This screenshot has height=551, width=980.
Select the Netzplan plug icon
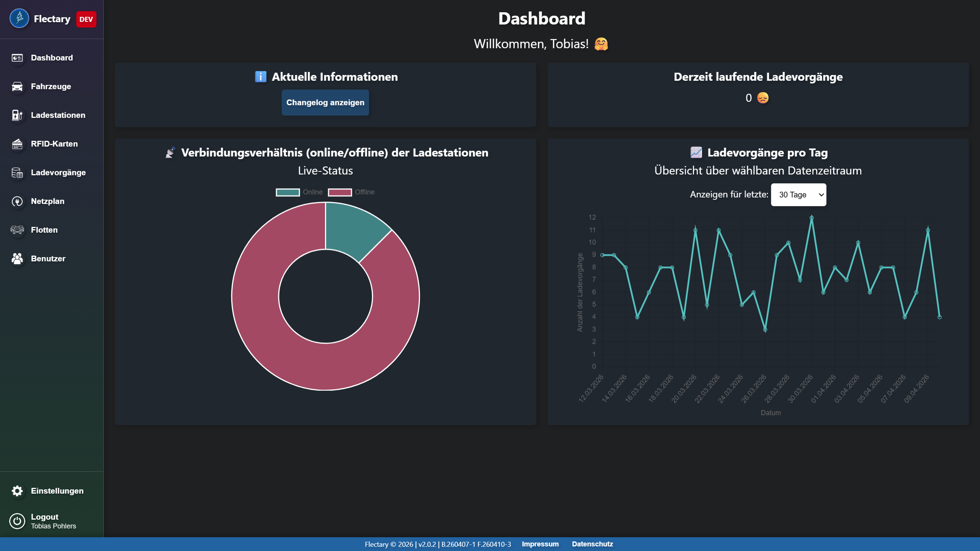[17, 201]
